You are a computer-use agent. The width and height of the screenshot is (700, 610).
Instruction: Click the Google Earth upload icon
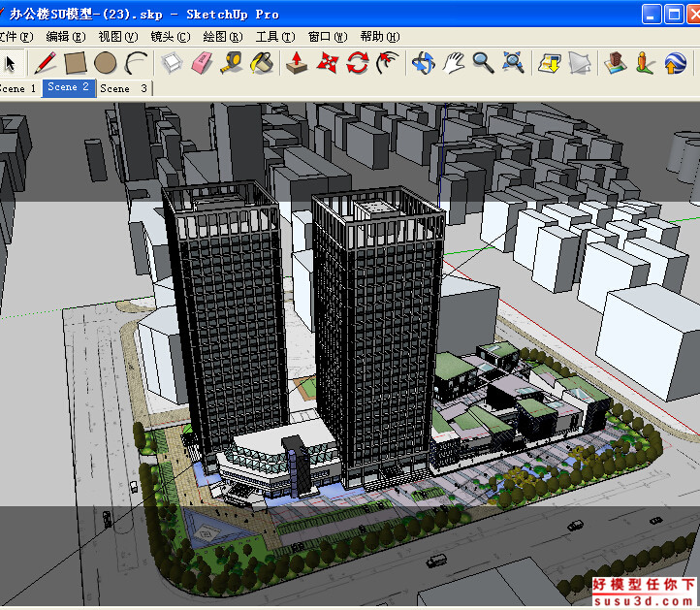pyautogui.click(x=676, y=63)
